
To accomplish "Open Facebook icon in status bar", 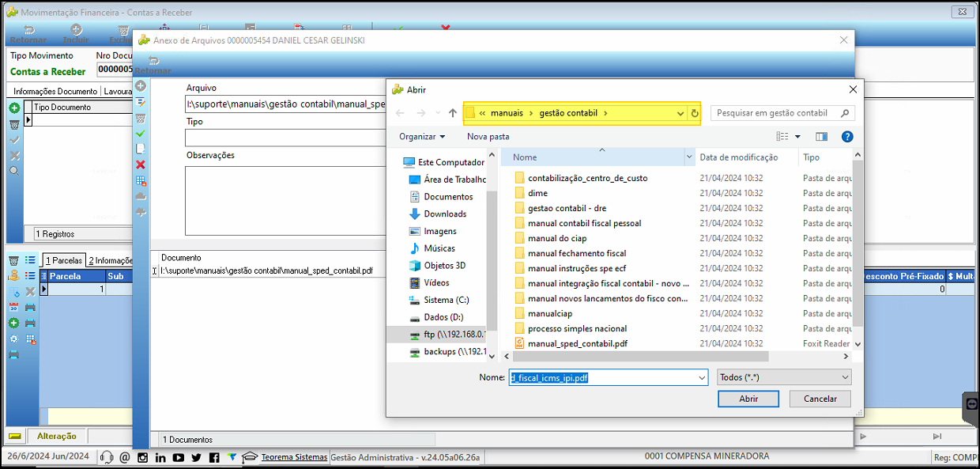I will point(214,457).
